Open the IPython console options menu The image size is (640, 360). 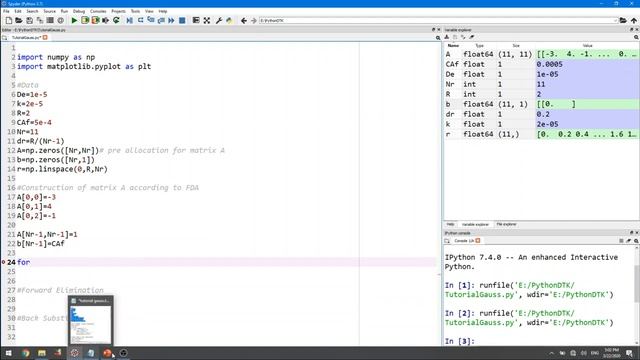coord(621,241)
